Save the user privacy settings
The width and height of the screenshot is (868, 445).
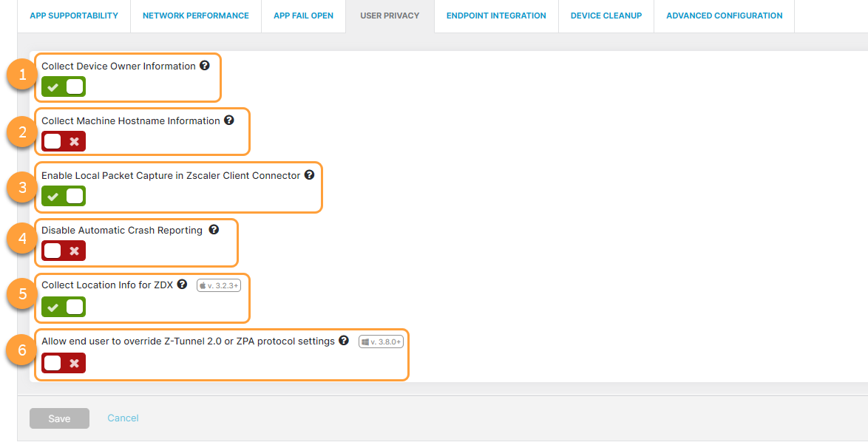(59, 418)
